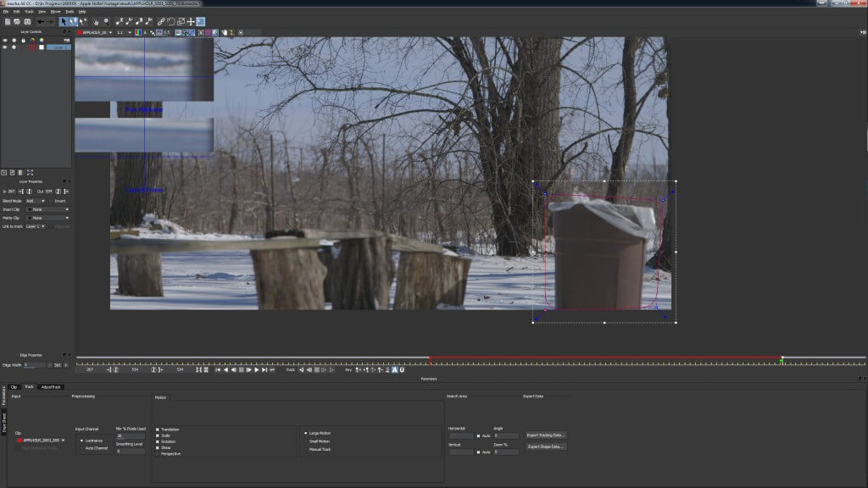
Task: Expand the Insert Clip dropdown
Action: click(x=47, y=208)
